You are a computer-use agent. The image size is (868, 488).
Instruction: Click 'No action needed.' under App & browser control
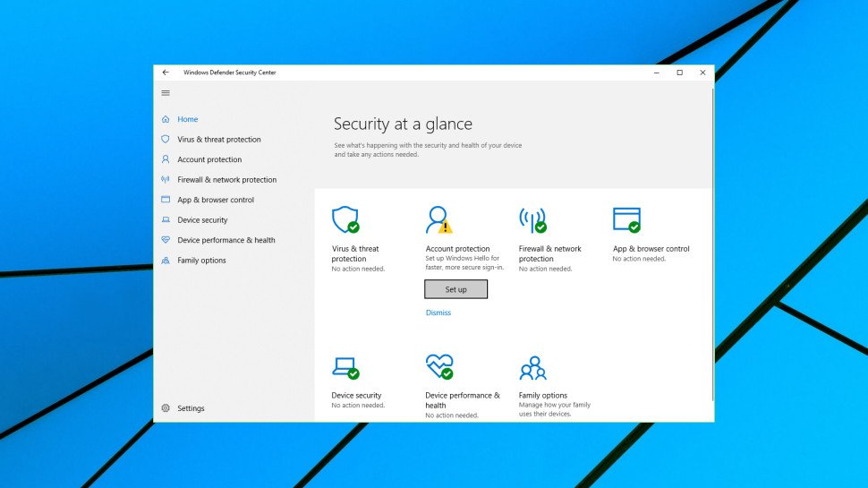pos(639,259)
